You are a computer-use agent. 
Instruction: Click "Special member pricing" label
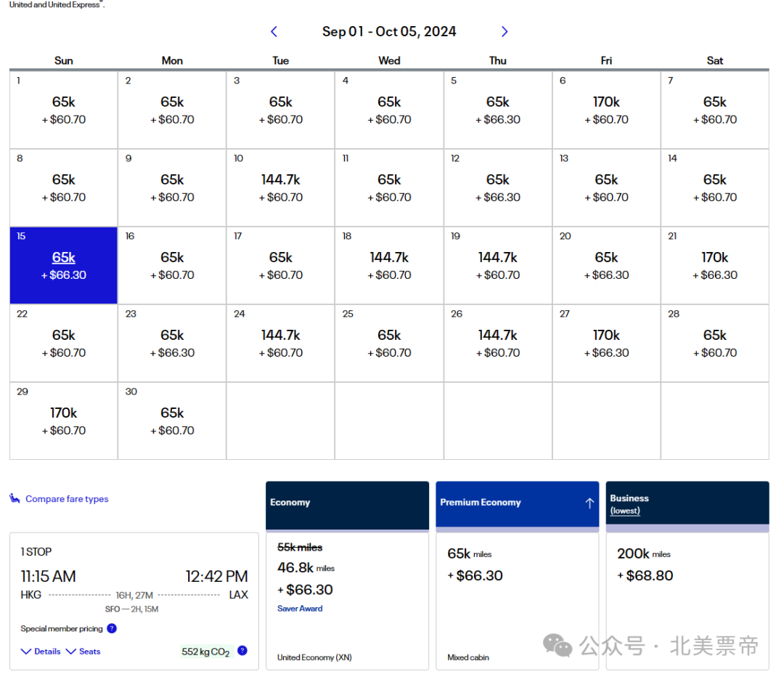pos(62,628)
